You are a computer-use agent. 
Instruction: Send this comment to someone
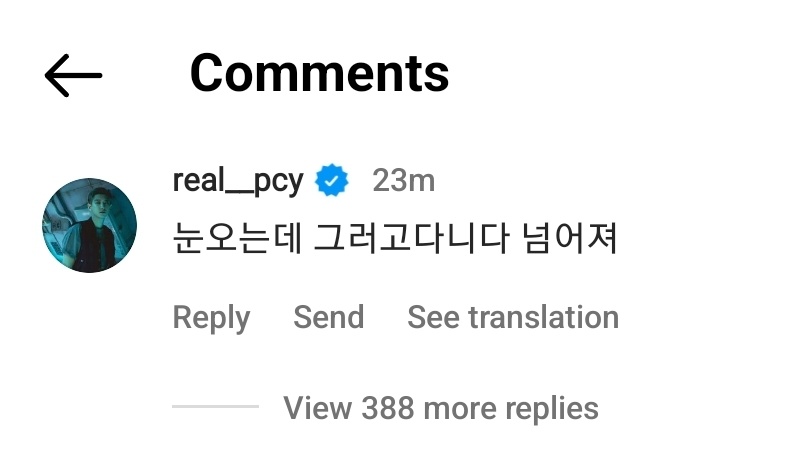(x=329, y=317)
